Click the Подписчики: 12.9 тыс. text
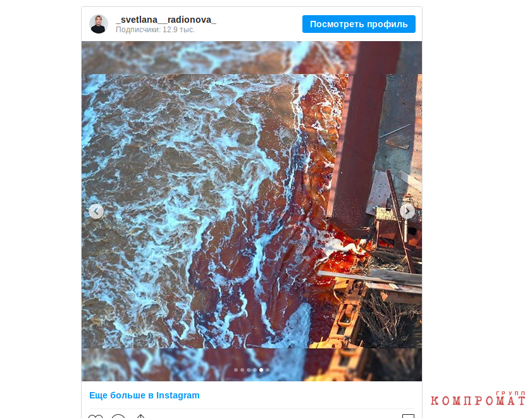This screenshot has height=418, width=532. pyautogui.click(x=156, y=30)
